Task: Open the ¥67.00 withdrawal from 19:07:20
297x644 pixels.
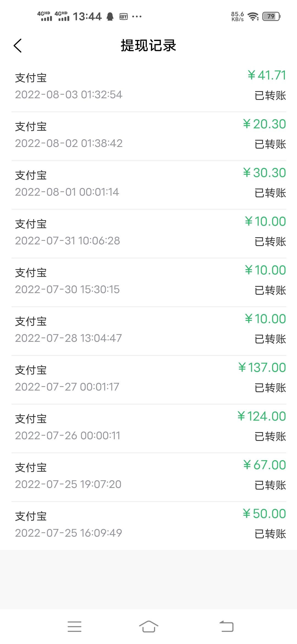Action: pos(148,477)
